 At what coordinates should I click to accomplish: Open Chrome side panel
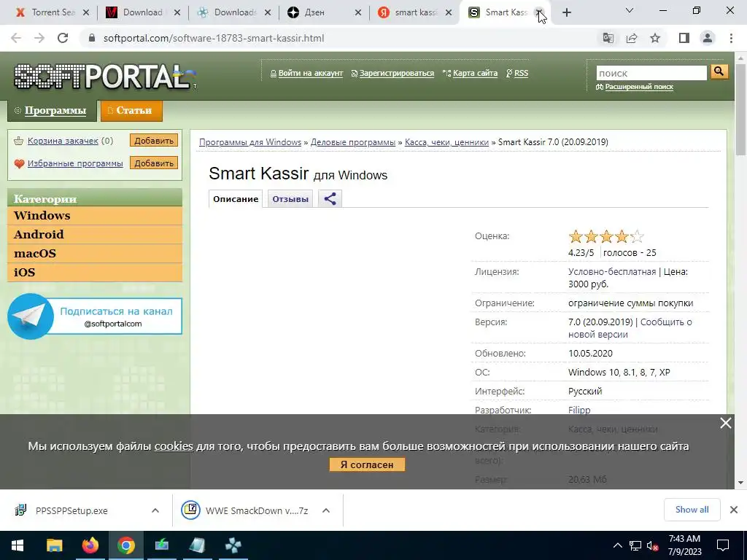click(x=684, y=38)
